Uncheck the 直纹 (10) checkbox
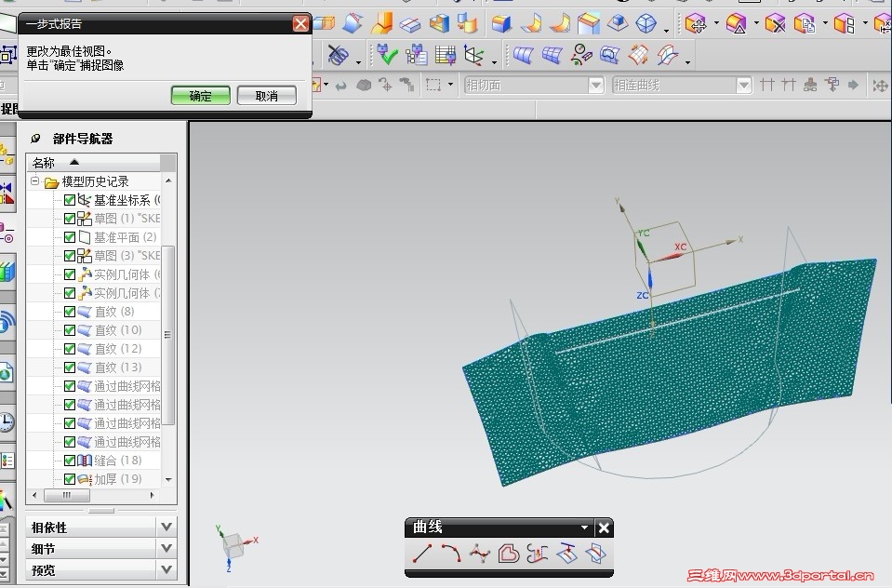This screenshot has width=892, height=588. point(70,330)
